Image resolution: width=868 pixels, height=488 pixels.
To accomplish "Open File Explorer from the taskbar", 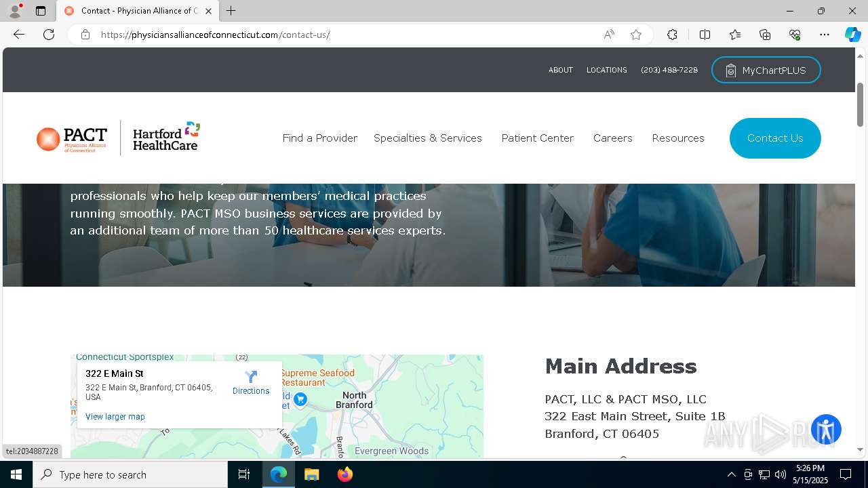I will point(311,474).
